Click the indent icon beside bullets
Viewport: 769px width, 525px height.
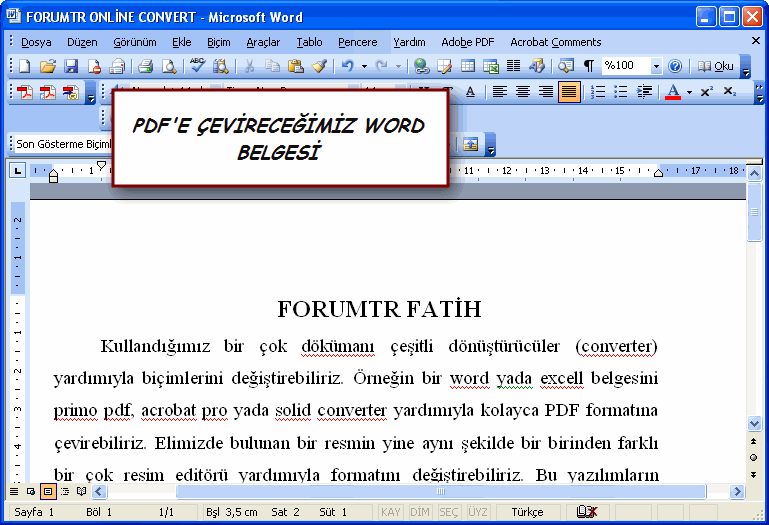click(x=644, y=92)
